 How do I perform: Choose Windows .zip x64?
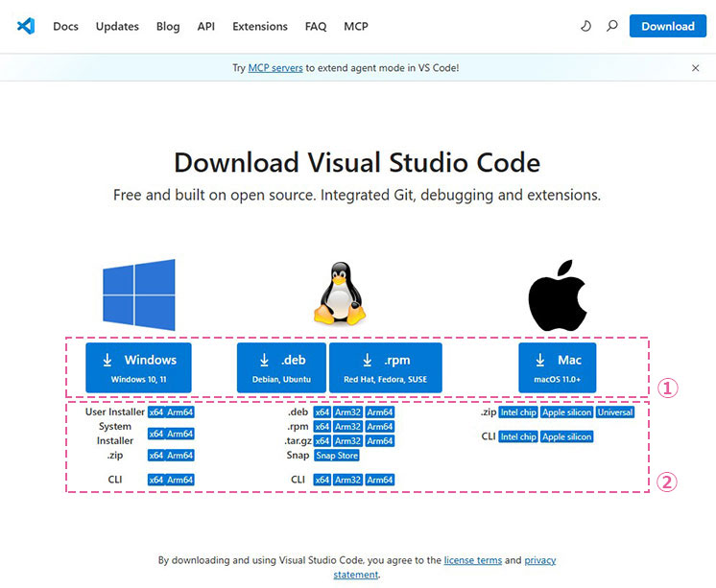(155, 456)
